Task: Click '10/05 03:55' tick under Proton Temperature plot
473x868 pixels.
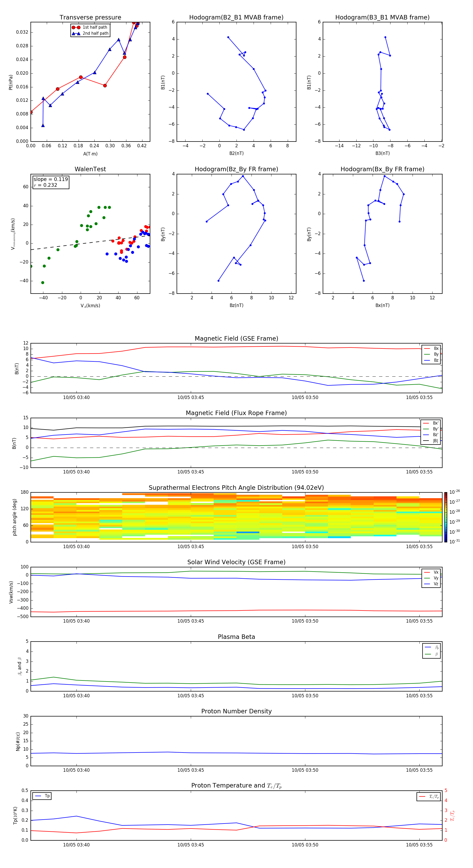Action: pos(419,845)
